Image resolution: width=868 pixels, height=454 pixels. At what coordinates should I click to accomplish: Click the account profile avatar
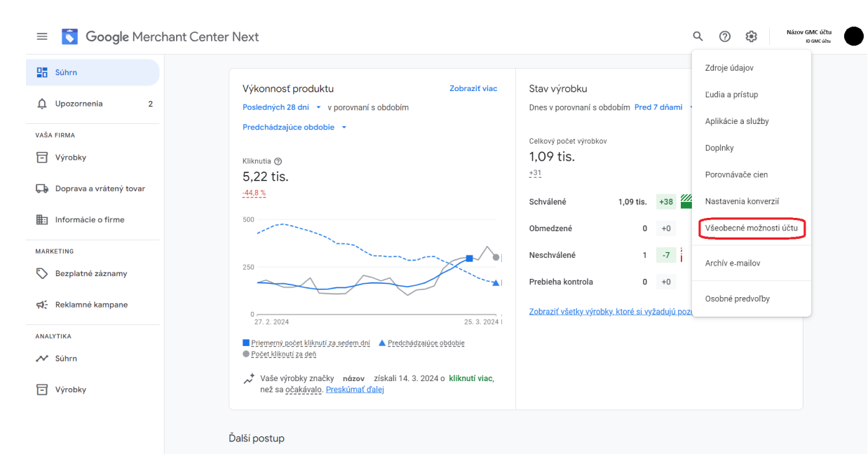[x=853, y=36]
